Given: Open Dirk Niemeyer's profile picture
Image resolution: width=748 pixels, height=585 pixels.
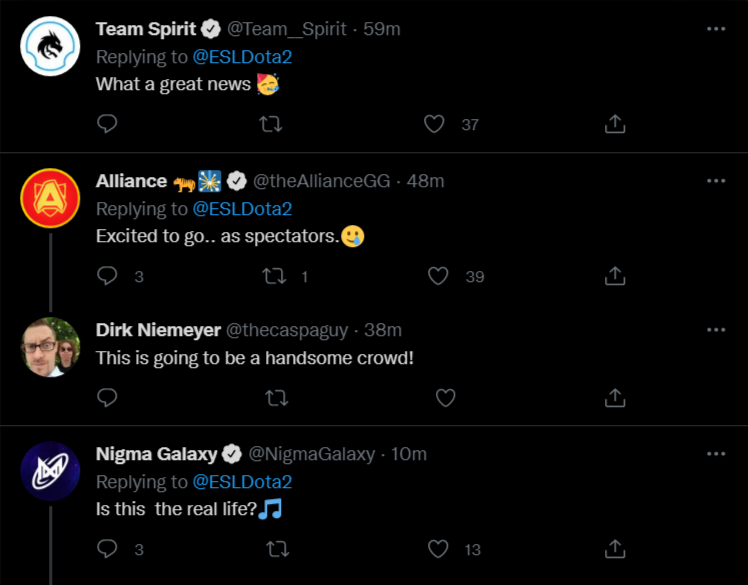Looking at the screenshot, I should coord(50,347).
